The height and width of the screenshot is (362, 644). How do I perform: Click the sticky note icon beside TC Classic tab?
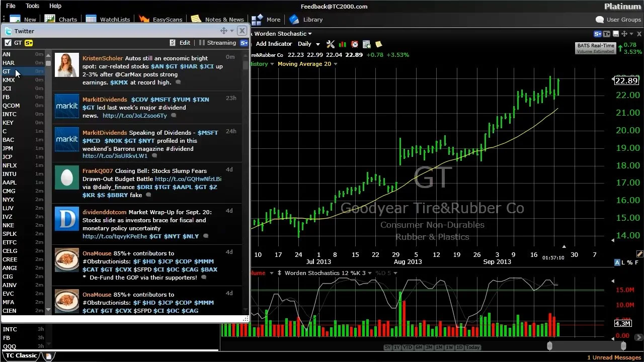click(x=48, y=356)
